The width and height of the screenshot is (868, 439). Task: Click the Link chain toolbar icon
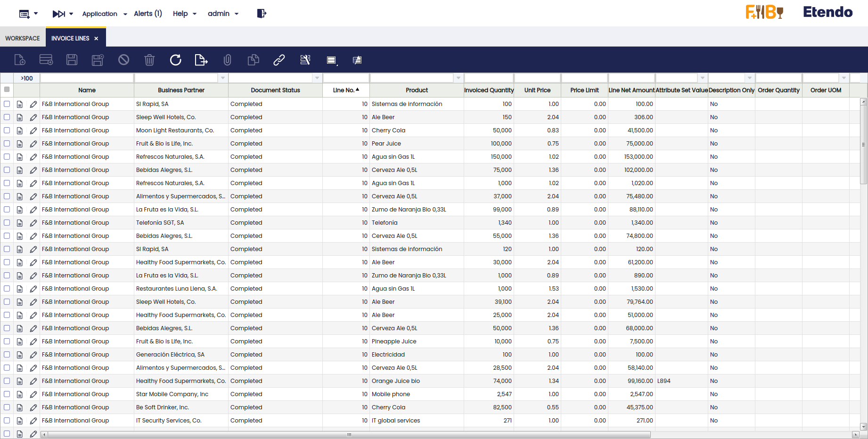pos(279,60)
